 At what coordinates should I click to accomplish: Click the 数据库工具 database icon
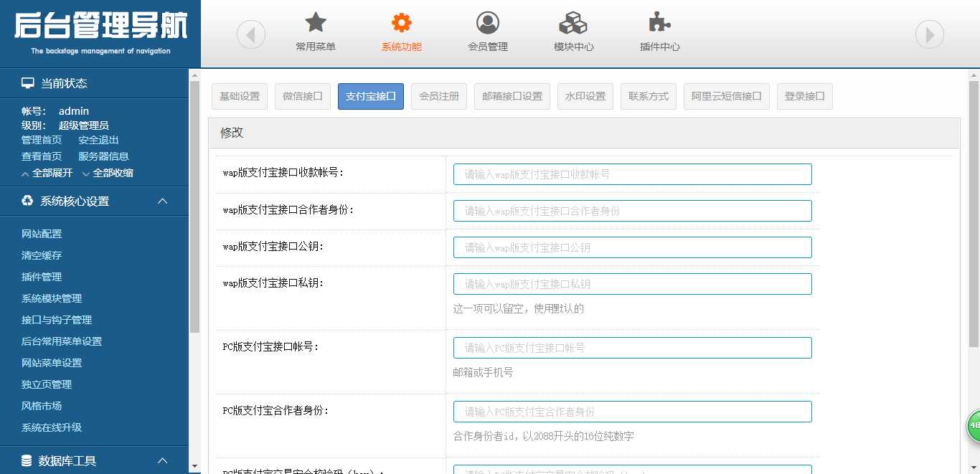[x=27, y=460]
